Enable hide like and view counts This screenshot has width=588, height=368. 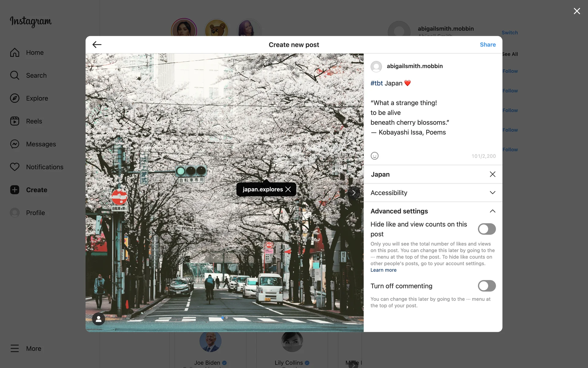click(x=487, y=229)
